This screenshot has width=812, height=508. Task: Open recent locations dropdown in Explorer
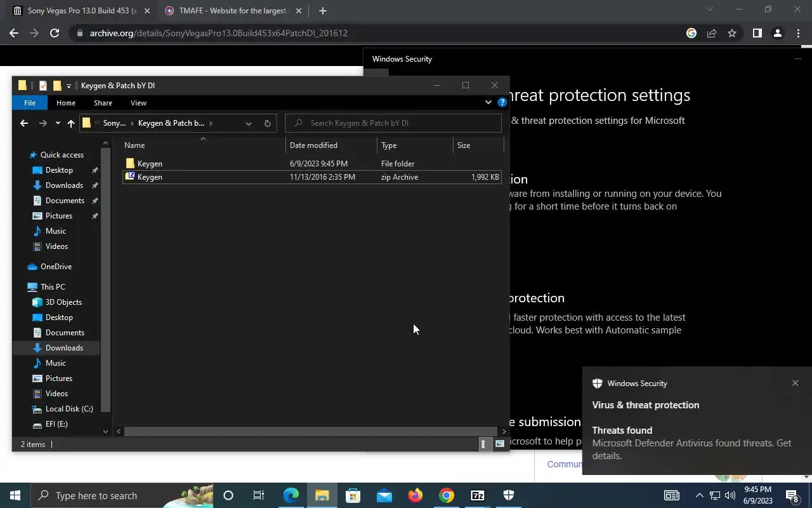point(58,123)
